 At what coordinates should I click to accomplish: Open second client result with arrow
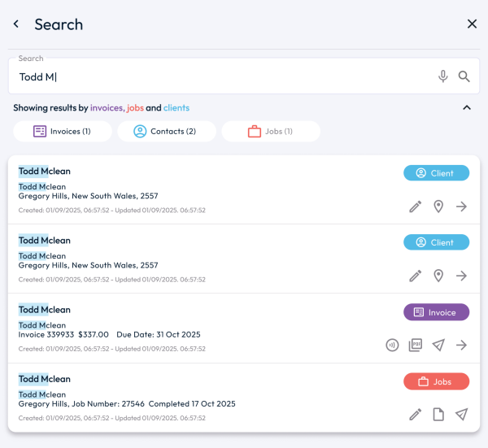coord(461,276)
